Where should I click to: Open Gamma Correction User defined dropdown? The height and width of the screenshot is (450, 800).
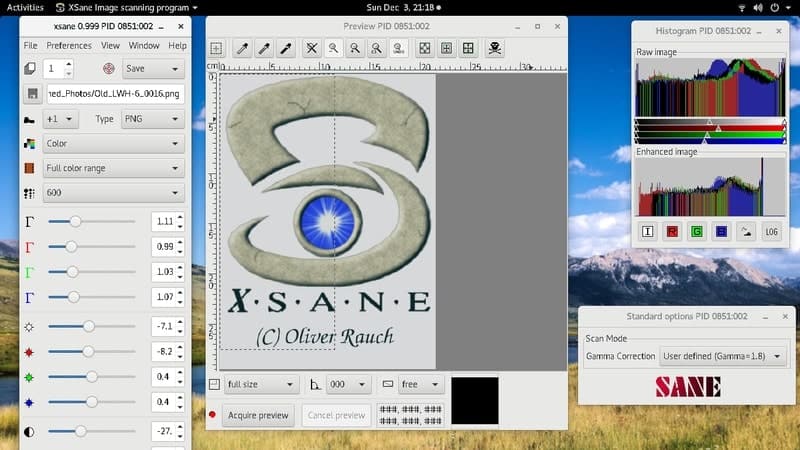point(722,356)
